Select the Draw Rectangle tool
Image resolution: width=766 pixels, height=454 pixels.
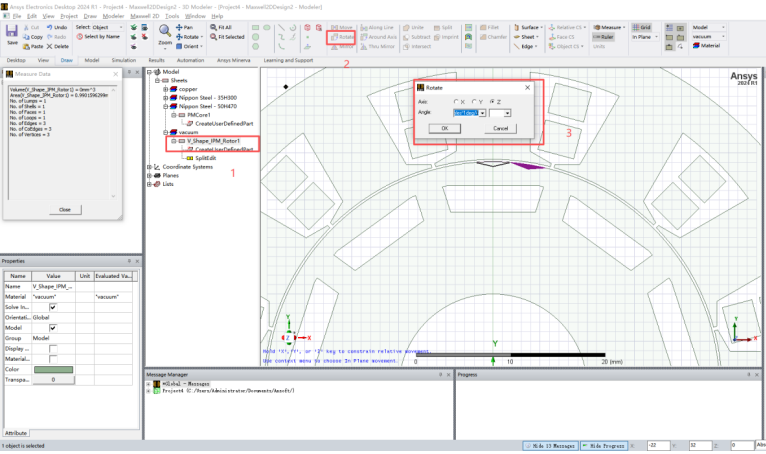coord(255,27)
